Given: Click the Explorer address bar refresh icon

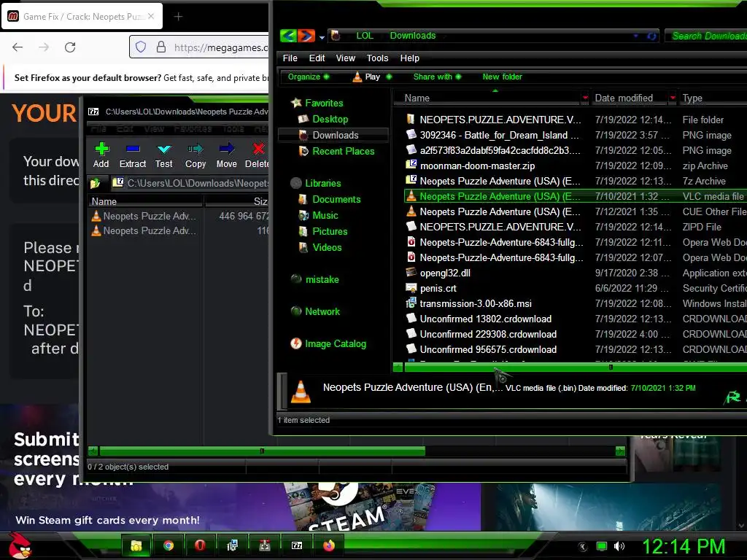Looking at the screenshot, I should [651, 36].
